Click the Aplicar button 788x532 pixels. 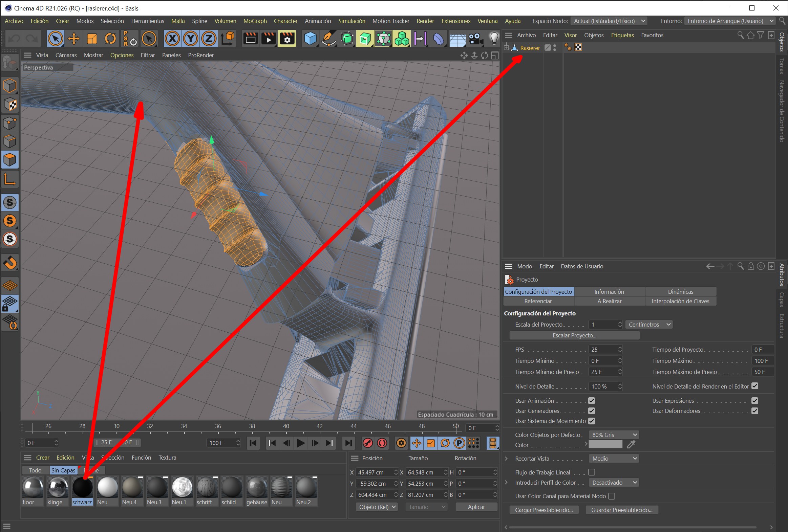point(476,507)
